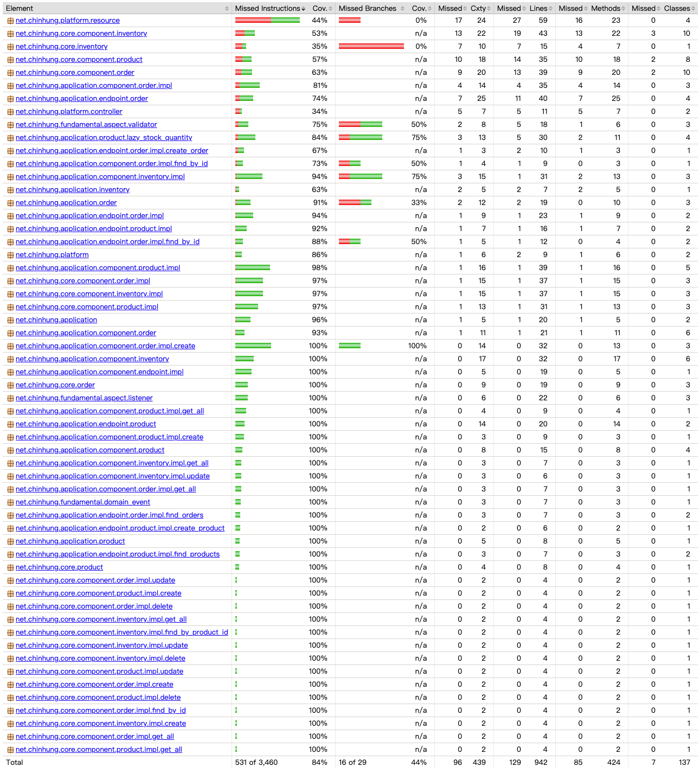Image resolution: width=700 pixels, height=773 pixels.
Task: Click package icon beside net.chinhung.core.component.product
Action: coord(10,60)
